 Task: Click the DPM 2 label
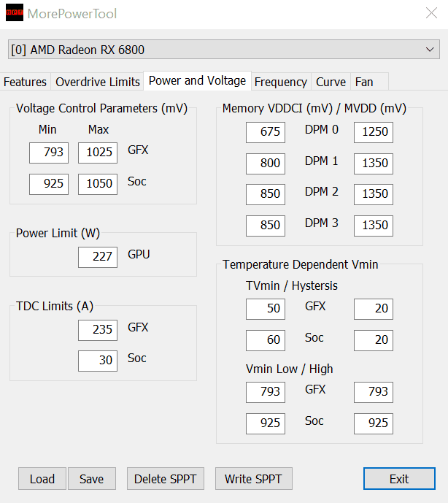point(322,191)
